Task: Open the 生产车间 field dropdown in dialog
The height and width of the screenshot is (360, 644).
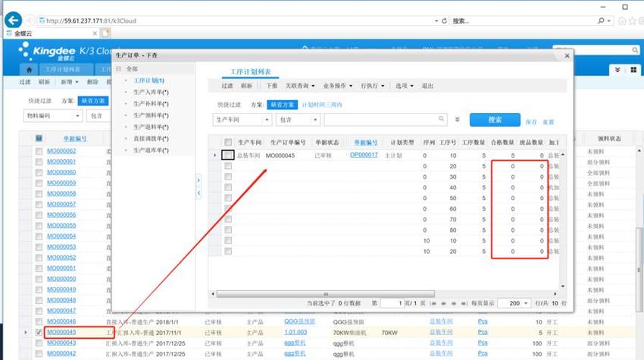Action: (x=267, y=120)
